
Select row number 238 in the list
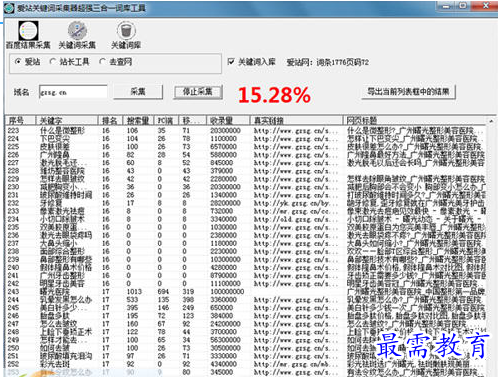click(x=13, y=251)
